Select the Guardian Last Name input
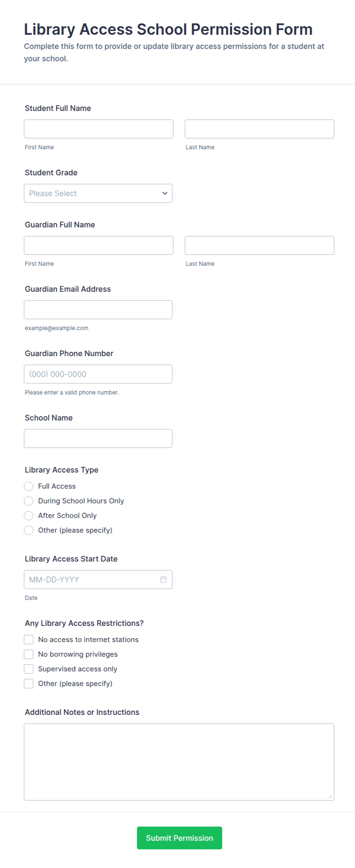The width and height of the screenshot is (355, 868). pyautogui.click(x=260, y=245)
